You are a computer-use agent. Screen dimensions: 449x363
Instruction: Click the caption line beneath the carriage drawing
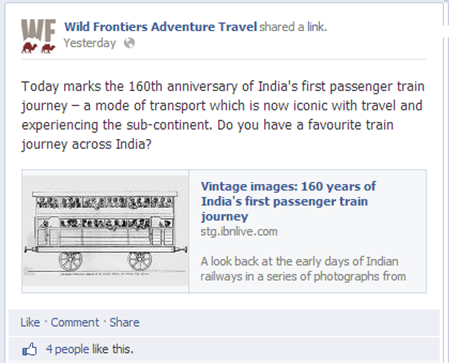tap(105, 274)
